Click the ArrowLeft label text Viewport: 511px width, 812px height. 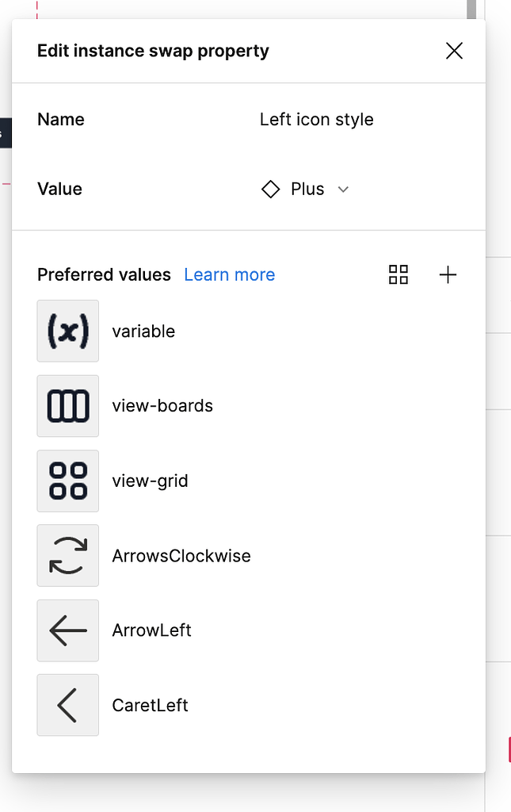pos(151,630)
